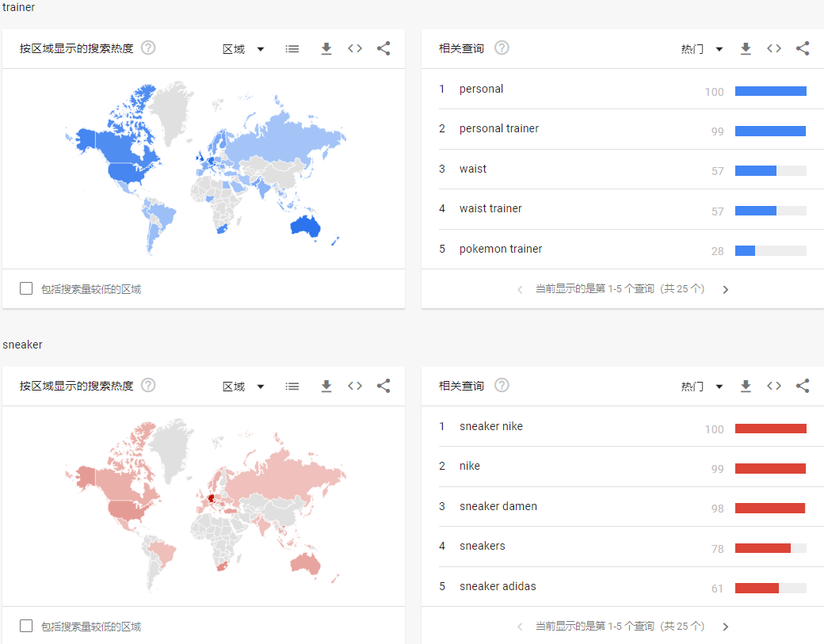Share the sneaker regional heat map
824x644 pixels.
(383, 386)
